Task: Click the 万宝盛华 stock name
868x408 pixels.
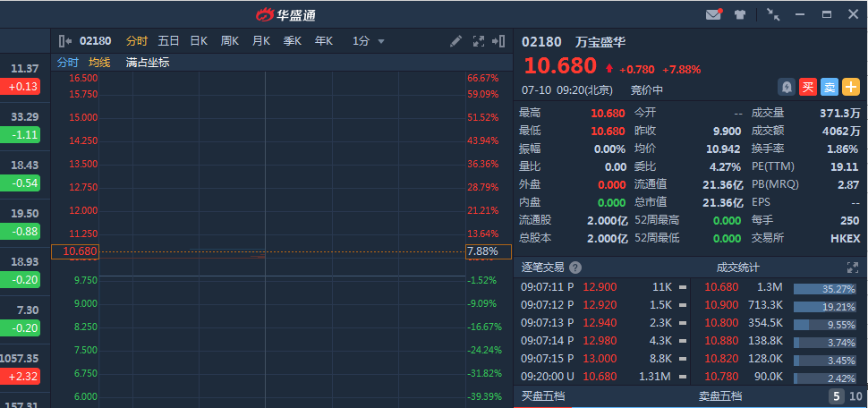Action: (x=600, y=41)
